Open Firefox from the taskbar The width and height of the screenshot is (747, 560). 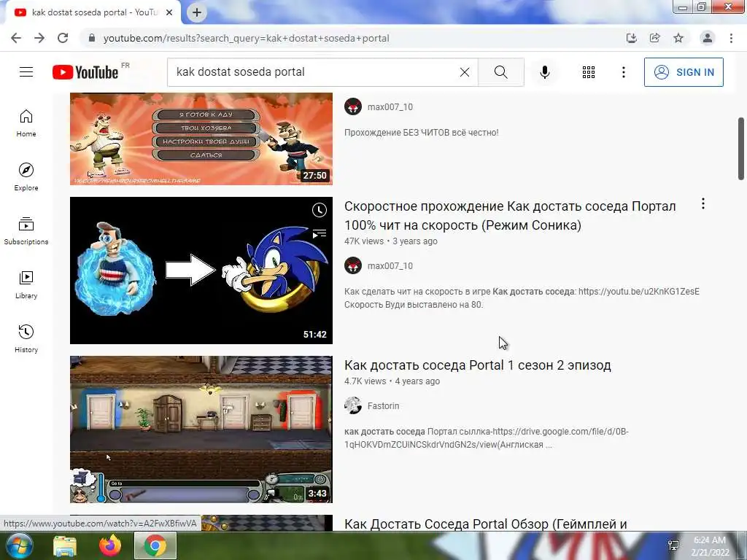coord(110,545)
